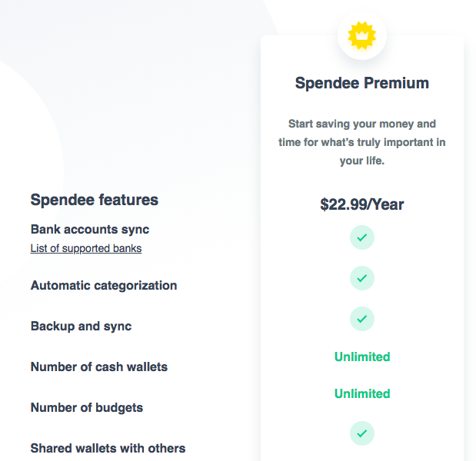The image size is (476, 461).
Task: Click the Bank accounts sync feature label
Action: tap(90, 229)
